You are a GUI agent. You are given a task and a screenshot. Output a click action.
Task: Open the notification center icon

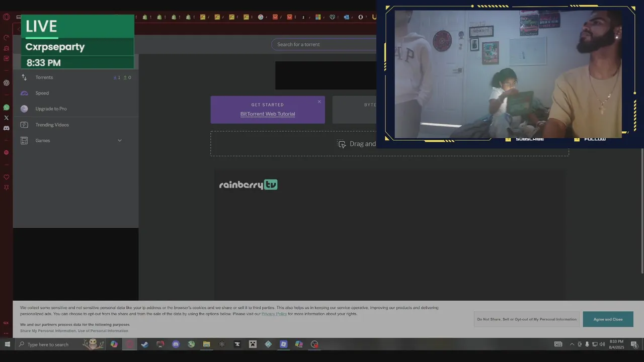634,344
